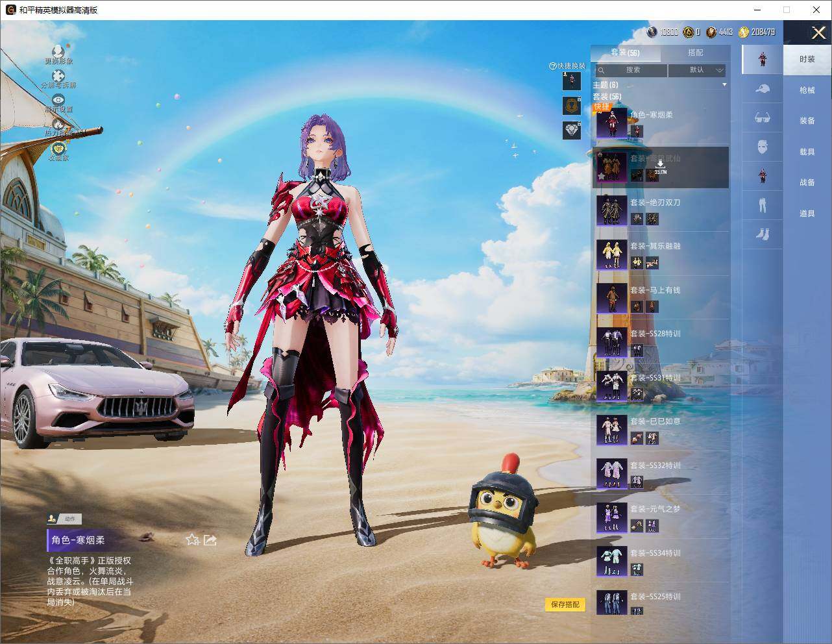This screenshot has width=832, height=644.
Task: Toggle the 展示设置 eye icon
Action: click(58, 100)
